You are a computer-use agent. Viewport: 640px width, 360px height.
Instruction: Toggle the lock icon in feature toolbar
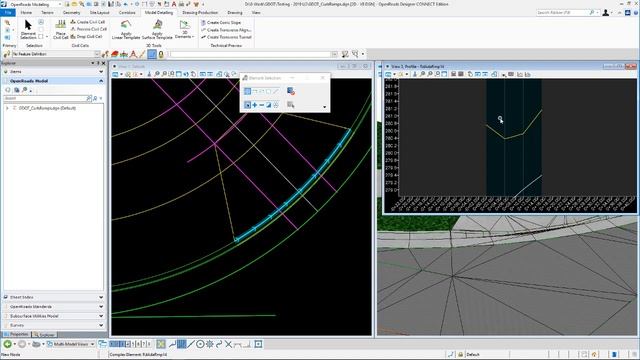pyautogui.click(x=161, y=54)
